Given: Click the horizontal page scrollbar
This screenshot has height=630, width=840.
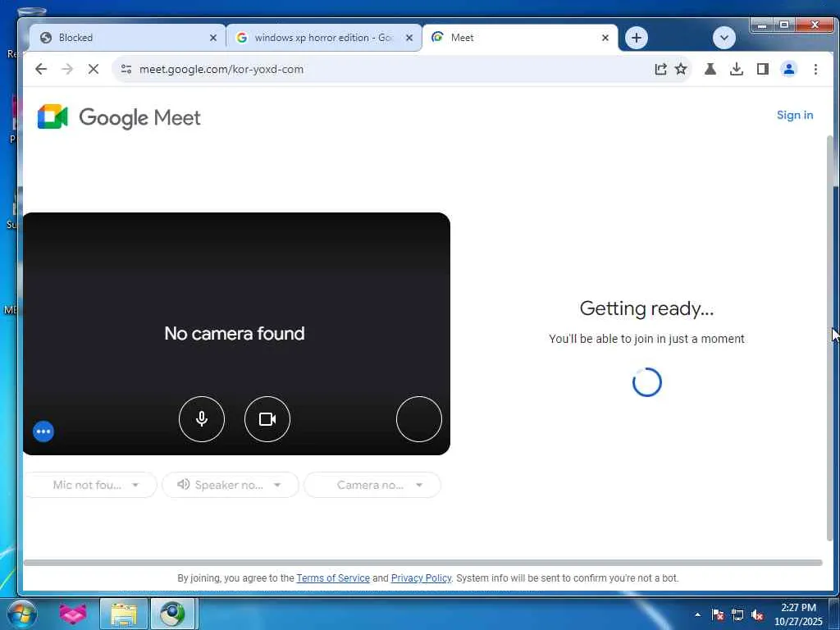Looking at the screenshot, I should click(422, 563).
